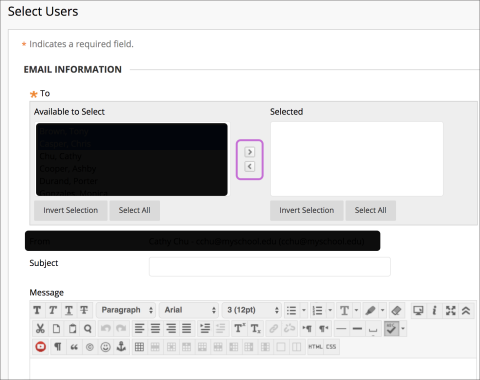Image resolution: width=480 pixels, height=380 pixels.
Task: Click the Paste clipboard icon
Action: 72,329
